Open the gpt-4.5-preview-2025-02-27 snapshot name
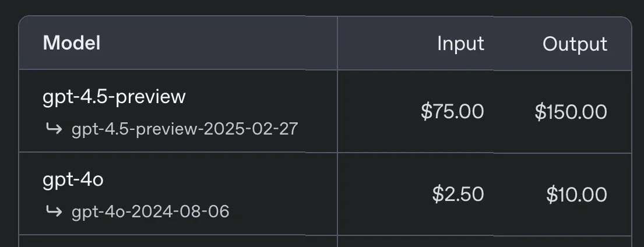The height and width of the screenshot is (247, 644). tap(185, 129)
